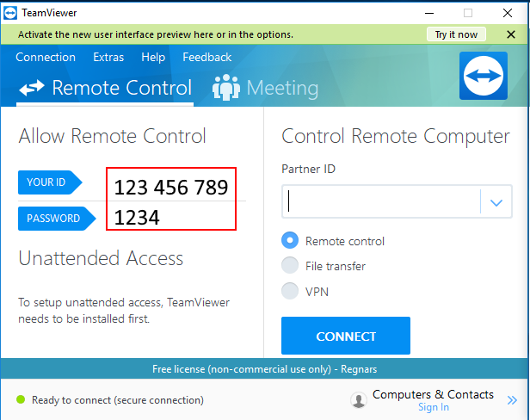Click the large TeamViewer logo icon
This screenshot has width=530, height=420.
point(484,76)
